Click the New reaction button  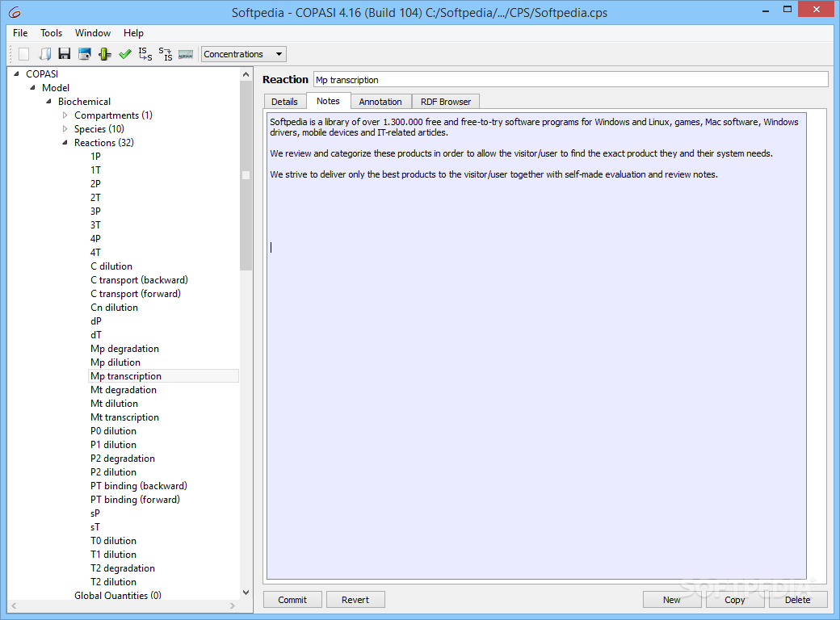(x=672, y=600)
